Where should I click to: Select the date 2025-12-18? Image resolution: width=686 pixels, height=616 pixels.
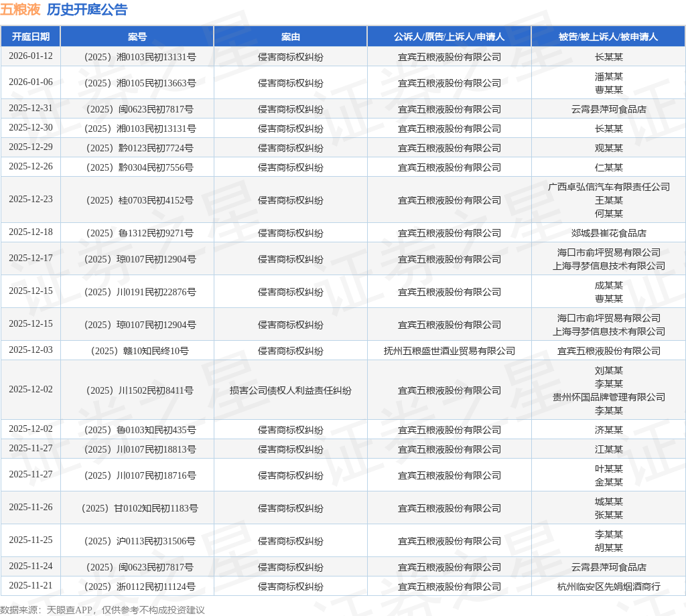pyautogui.click(x=31, y=232)
